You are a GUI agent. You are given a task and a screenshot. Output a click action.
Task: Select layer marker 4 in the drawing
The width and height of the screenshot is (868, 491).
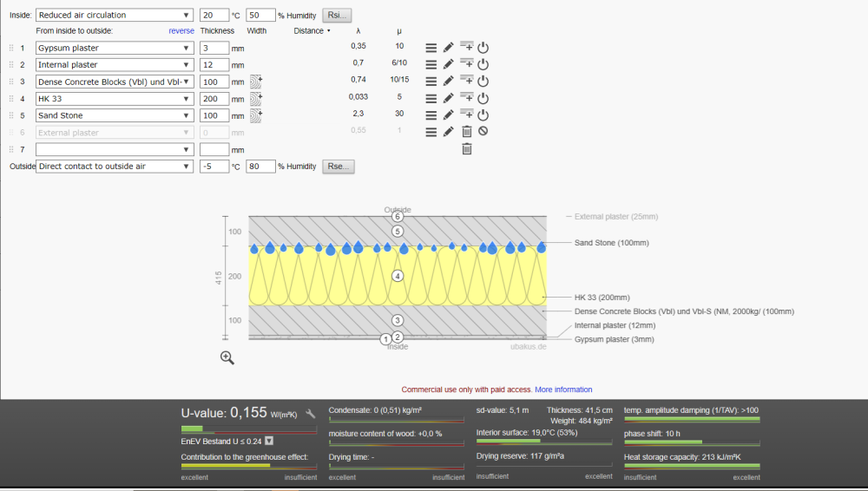398,276
